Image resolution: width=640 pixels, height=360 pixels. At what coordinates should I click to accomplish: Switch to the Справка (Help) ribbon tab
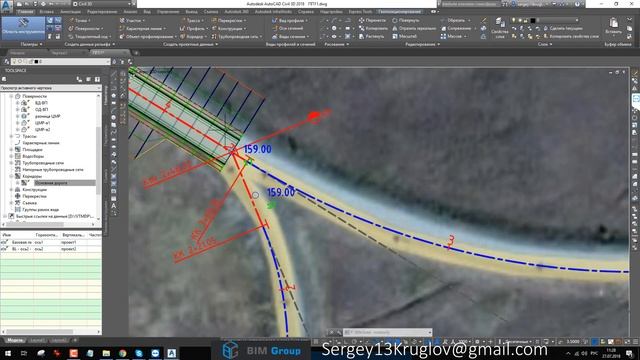[x=305, y=12]
